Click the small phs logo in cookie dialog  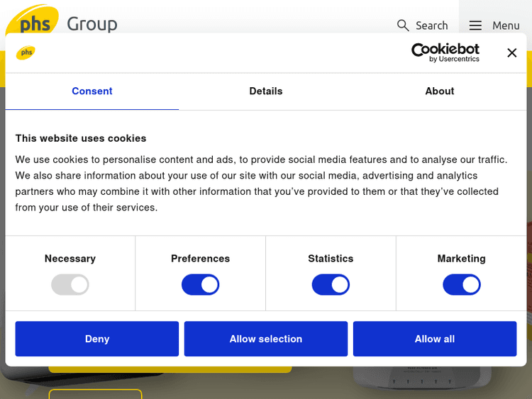(26, 52)
